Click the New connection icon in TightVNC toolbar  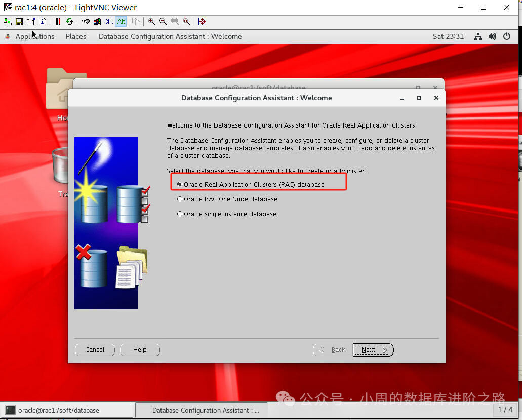(8, 22)
